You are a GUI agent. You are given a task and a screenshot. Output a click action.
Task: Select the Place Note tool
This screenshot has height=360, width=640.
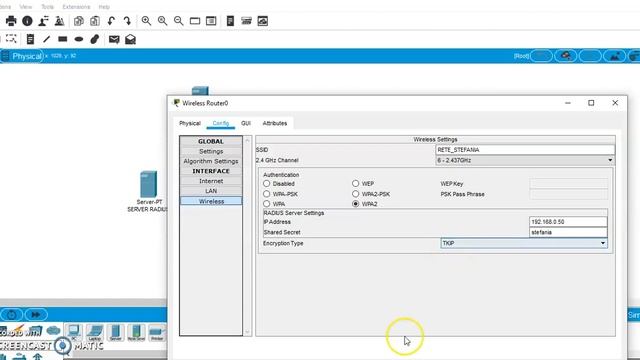(30, 39)
